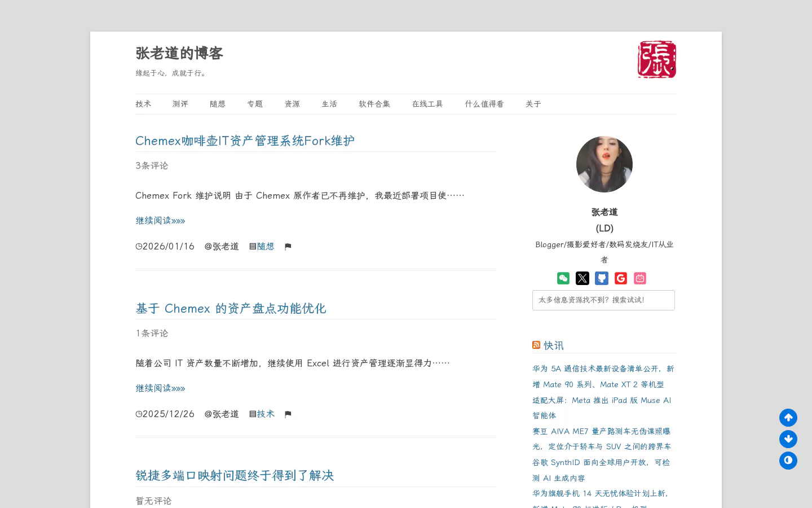The width and height of the screenshot is (812, 508).
Task: Click the 3条评论 comment count
Action: (x=152, y=165)
